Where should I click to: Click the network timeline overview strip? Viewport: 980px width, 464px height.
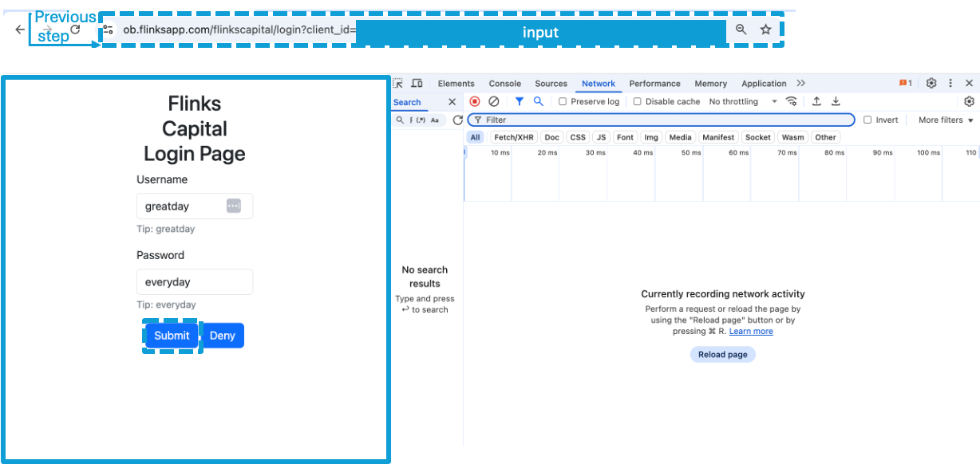[721, 174]
